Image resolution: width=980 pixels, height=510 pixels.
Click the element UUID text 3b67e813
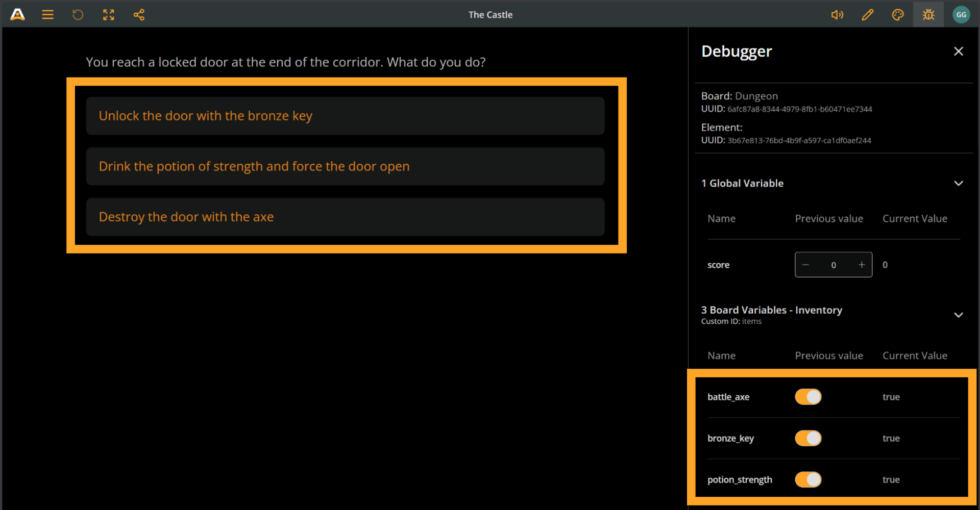pyautogui.click(x=799, y=140)
